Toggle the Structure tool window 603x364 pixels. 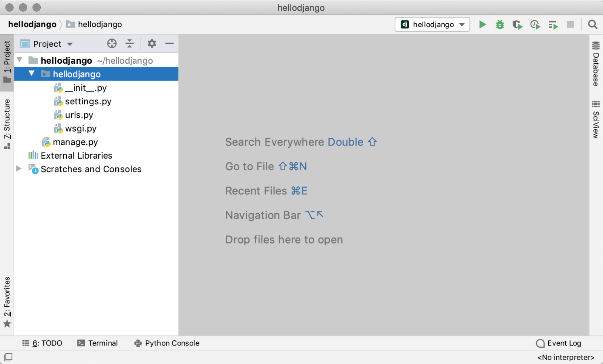[x=7, y=124]
